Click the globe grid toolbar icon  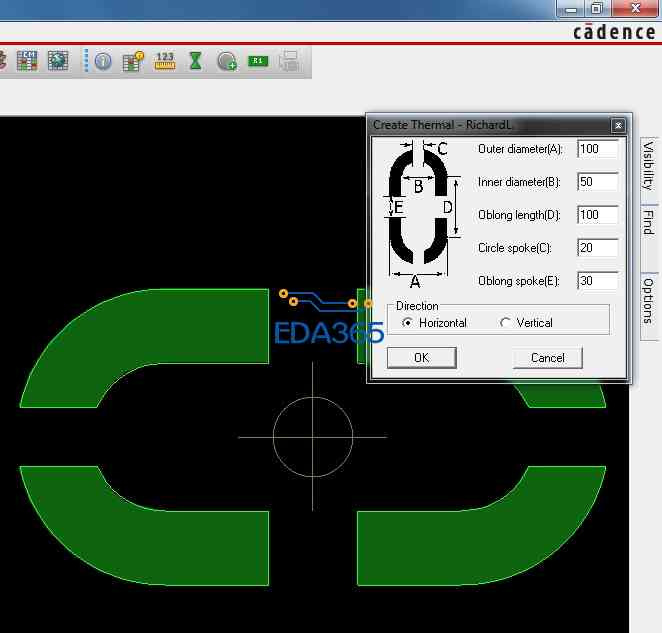coord(58,61)
